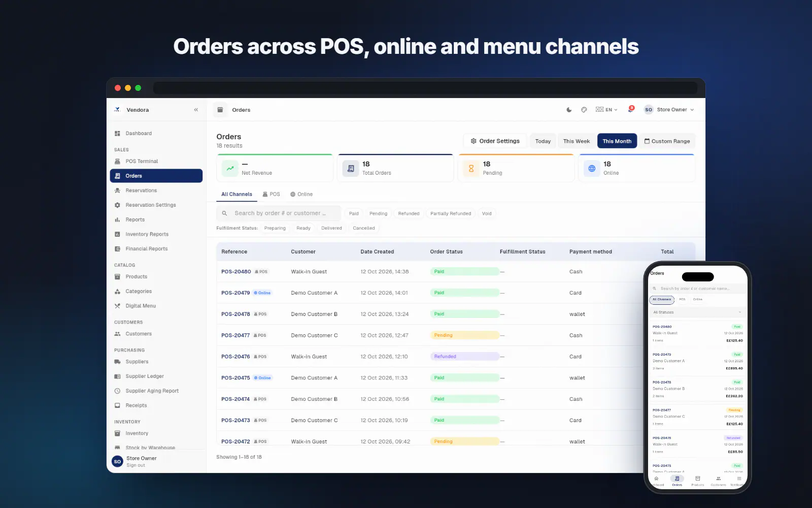Toggle Delivered fulfillment filter
Viewport: 812px width, 508px height.
pos(331,228)
